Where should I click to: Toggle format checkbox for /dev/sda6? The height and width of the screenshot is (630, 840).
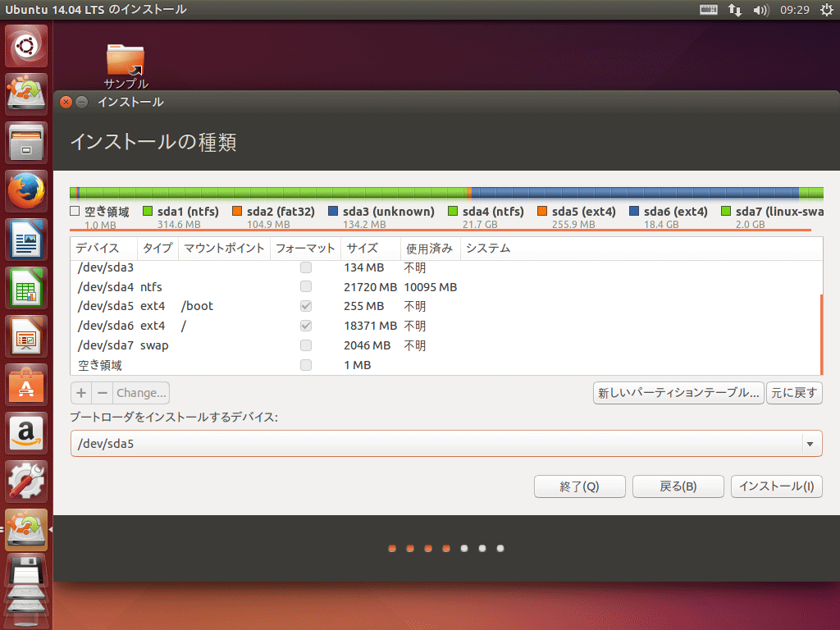tap(306, 326)
